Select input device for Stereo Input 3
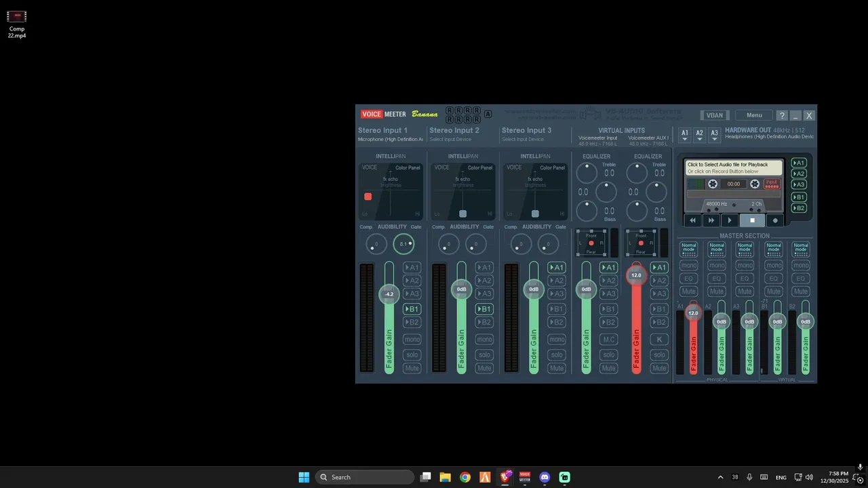 523,139
